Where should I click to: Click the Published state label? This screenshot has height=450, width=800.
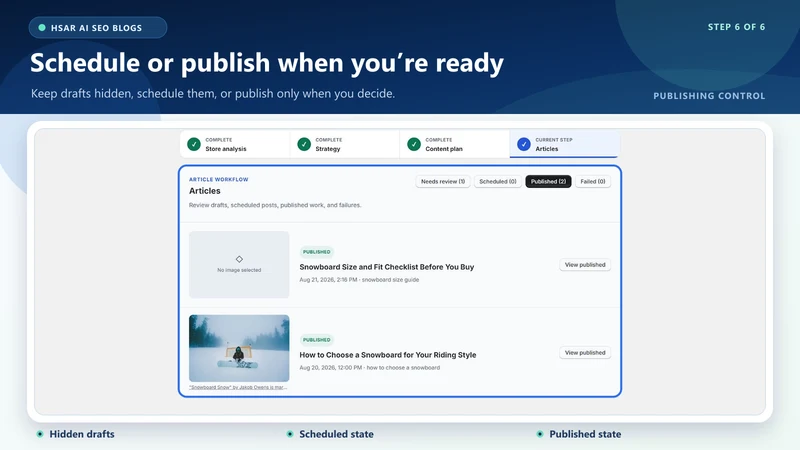(x=585, y=434)
